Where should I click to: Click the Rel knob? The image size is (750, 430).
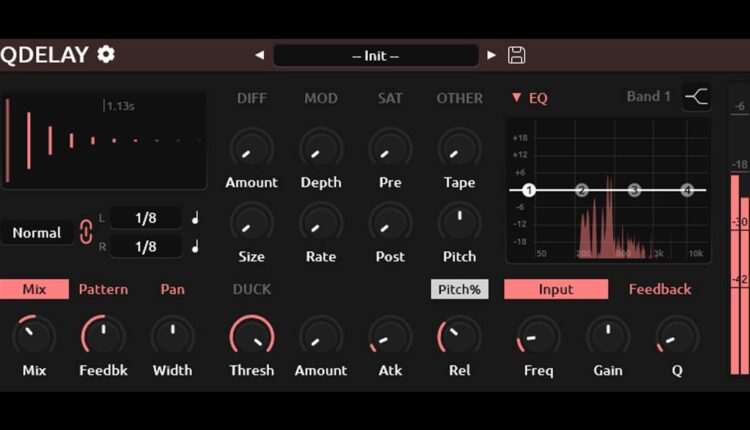tap(459, 337)
